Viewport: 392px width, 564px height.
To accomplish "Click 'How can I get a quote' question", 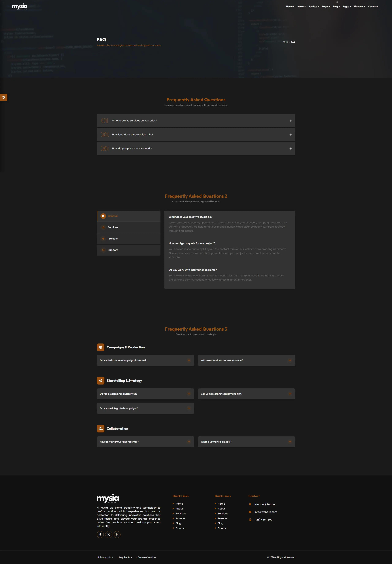I will coord(192,243).
